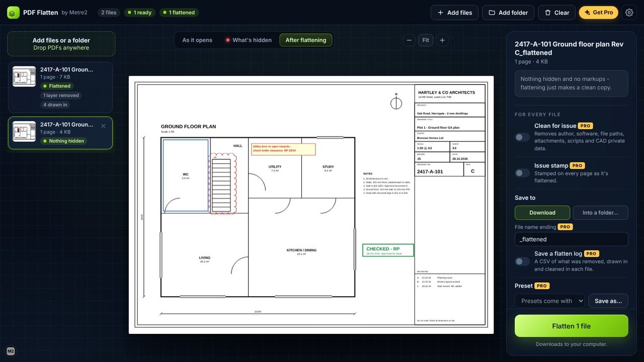This screenshot has width=644, height=362.
Task: Open the settings gear icon
Action: [629, 13]
